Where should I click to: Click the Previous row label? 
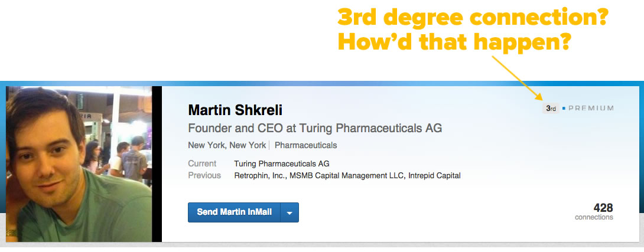click(204, 175)
